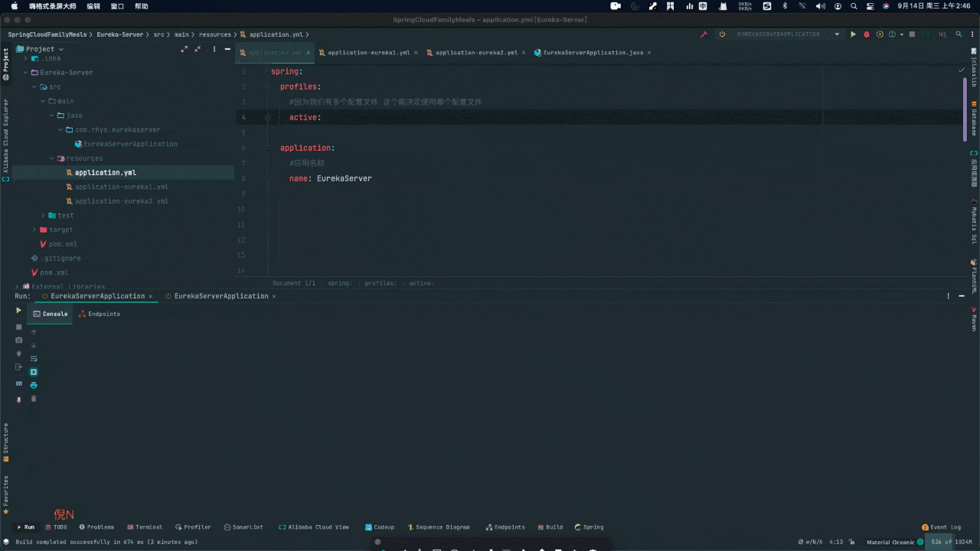980x551 pixels.
Task: Run with coverage from top toolbar
Action: click(880, 34)
